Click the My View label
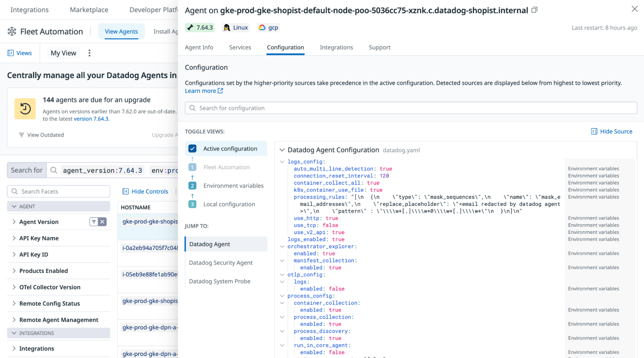The image size is (644, 358). click(x=63, y=53)
